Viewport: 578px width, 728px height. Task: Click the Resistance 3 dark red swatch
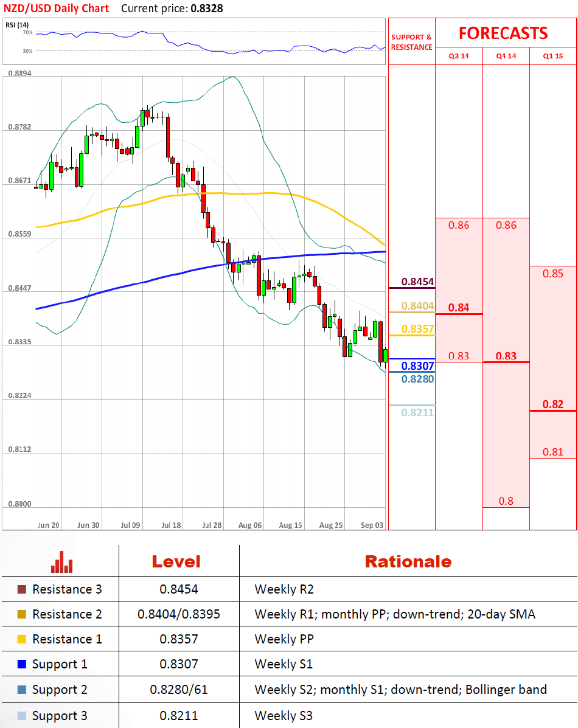coord(22,589)
